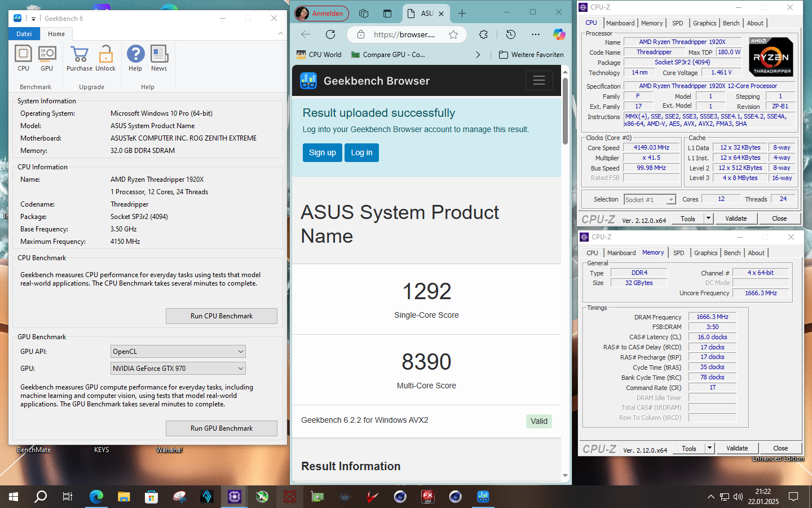812x508 pixels.
Task: Open SPD tab in lower CPU-Z window
Action: tap(679, 253)
